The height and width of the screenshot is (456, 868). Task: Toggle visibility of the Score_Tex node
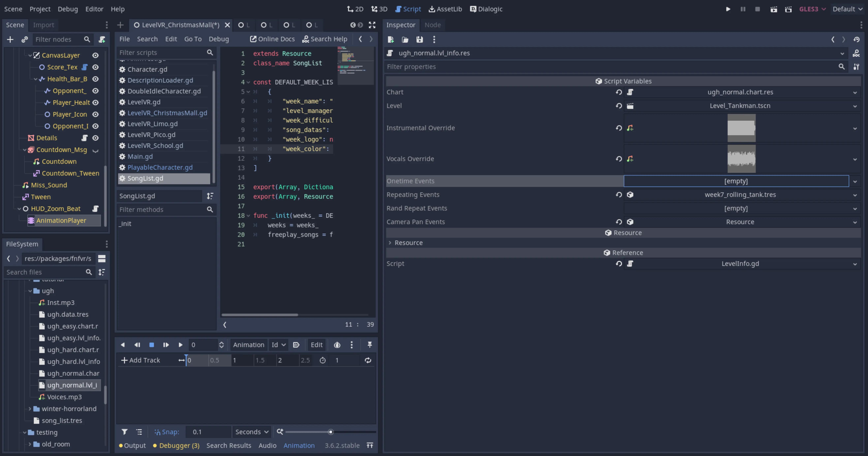(x=96, y=67)
